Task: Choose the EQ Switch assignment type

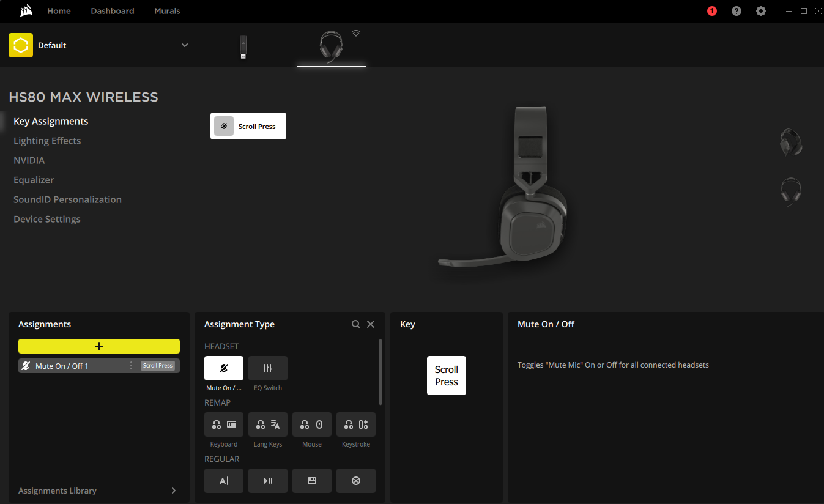Action: pyautogui.click(x=268, y=368)
